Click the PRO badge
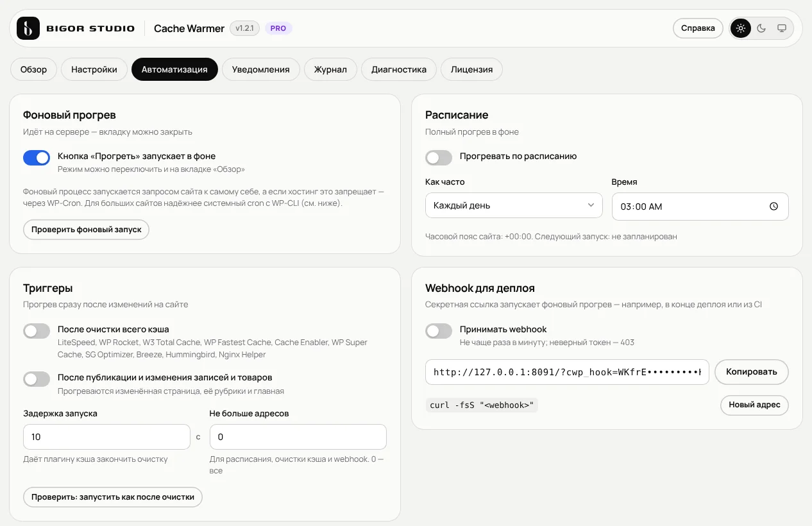The width and height of the screenshot is (812, 526). (x=278, y=28)
